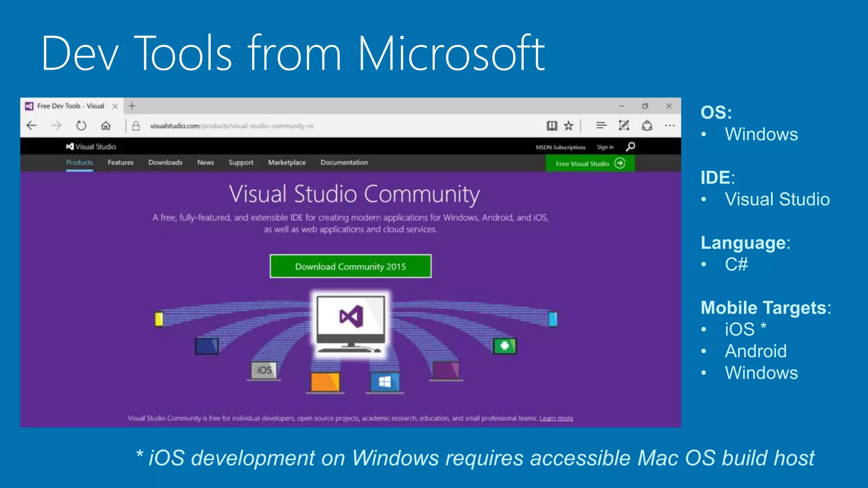Image resolution: width=868 pixels, height=488 pixels.
Task: Open the Support menu item
Action: [241, 163]
